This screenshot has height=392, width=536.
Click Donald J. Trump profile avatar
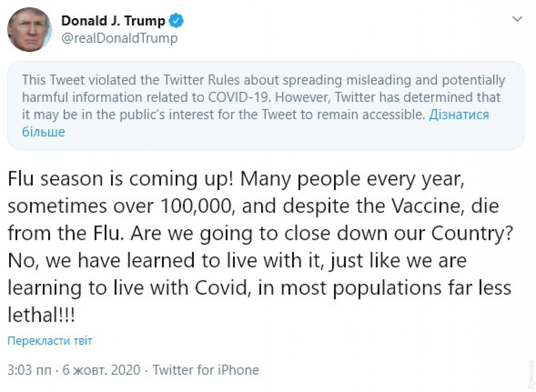[x=29, y=29]
